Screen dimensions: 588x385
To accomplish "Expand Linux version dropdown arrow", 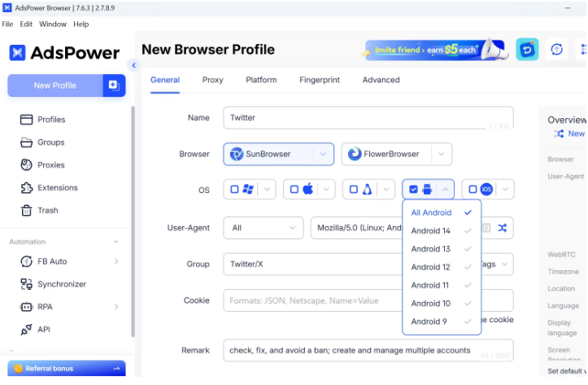I will pos(385,190).
